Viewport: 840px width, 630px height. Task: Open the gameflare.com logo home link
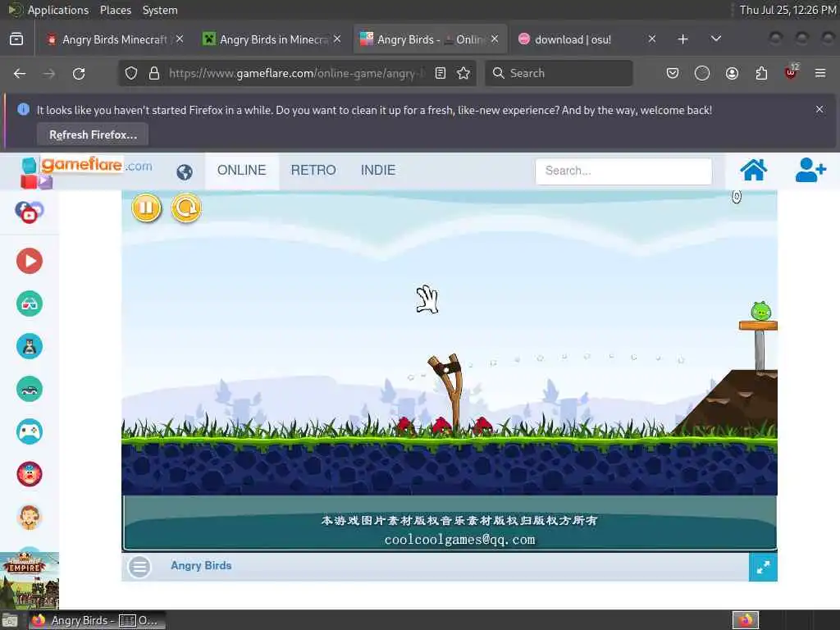(85, 171)
